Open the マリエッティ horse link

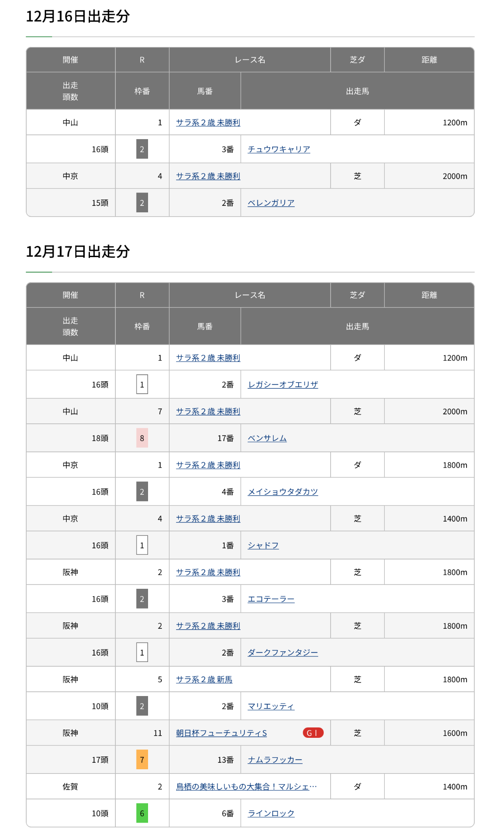coord(271,706)
